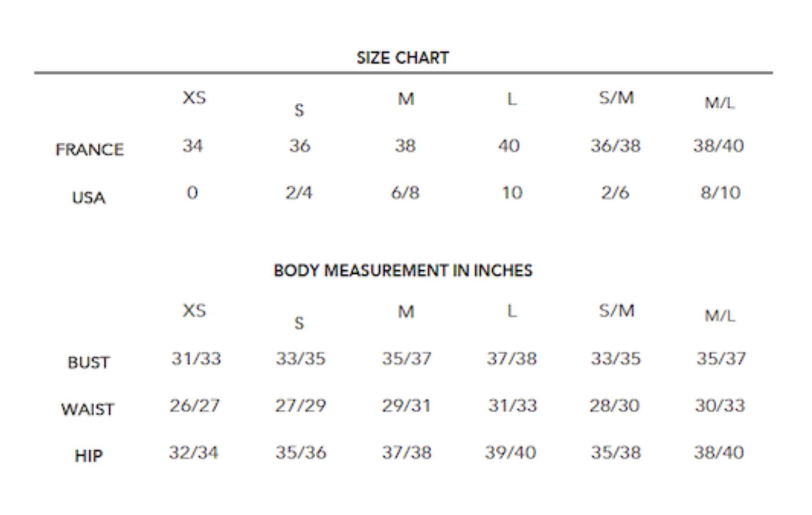
Task: Select waist measurement 26/27
Action: click(194, 405)
